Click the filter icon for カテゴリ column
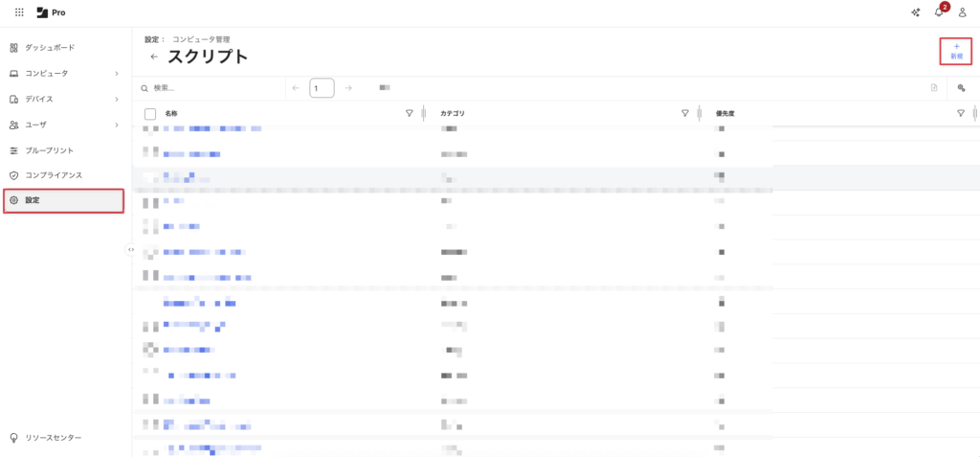The width and height of the screenshot is (980, 457). (x=685, y=114)
